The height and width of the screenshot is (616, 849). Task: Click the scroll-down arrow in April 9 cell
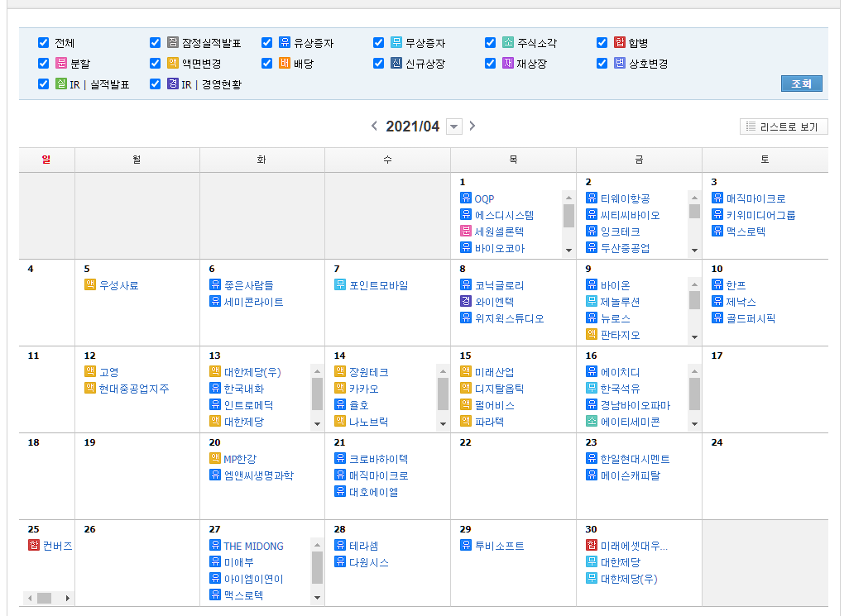(695, 337)
